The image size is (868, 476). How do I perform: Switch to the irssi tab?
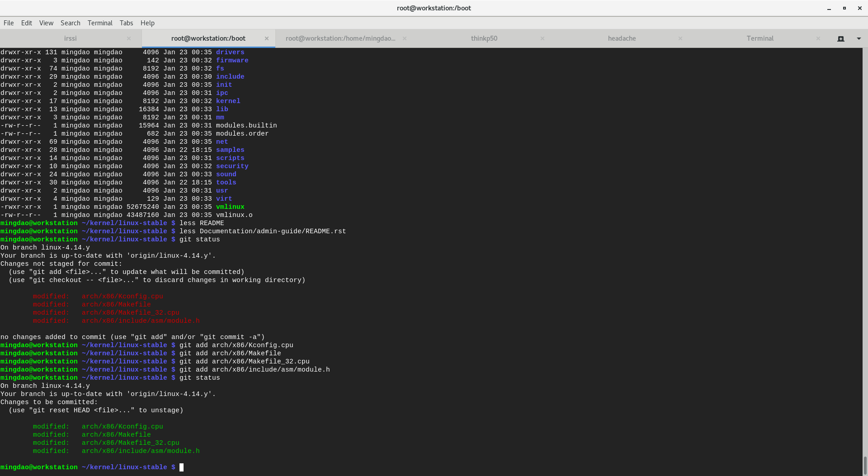pos(71,38)
